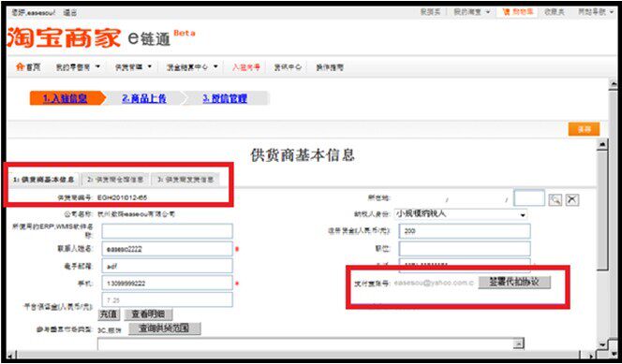Click the ERP, WMS software name field

point(167,231)
